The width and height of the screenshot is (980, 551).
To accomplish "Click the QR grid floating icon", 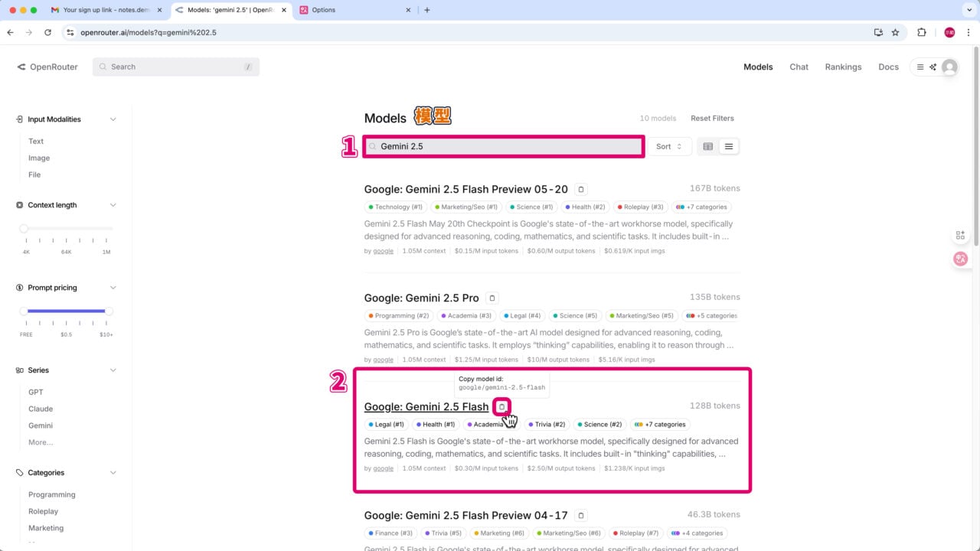I will pyautogui.click(x=960, y=235).
